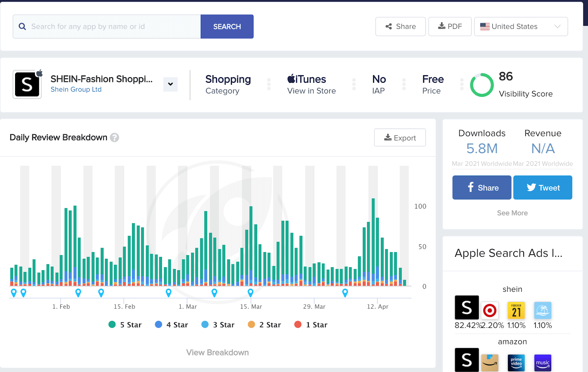Open the United States country dropdown
This screenshot has height=372, width=588.
click(521, 26)
